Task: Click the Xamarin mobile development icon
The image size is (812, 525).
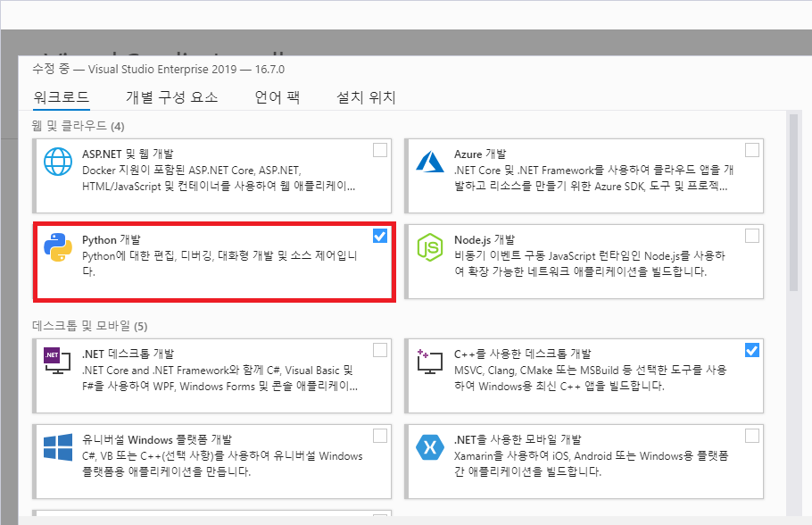Action: (x=430, y=446)
